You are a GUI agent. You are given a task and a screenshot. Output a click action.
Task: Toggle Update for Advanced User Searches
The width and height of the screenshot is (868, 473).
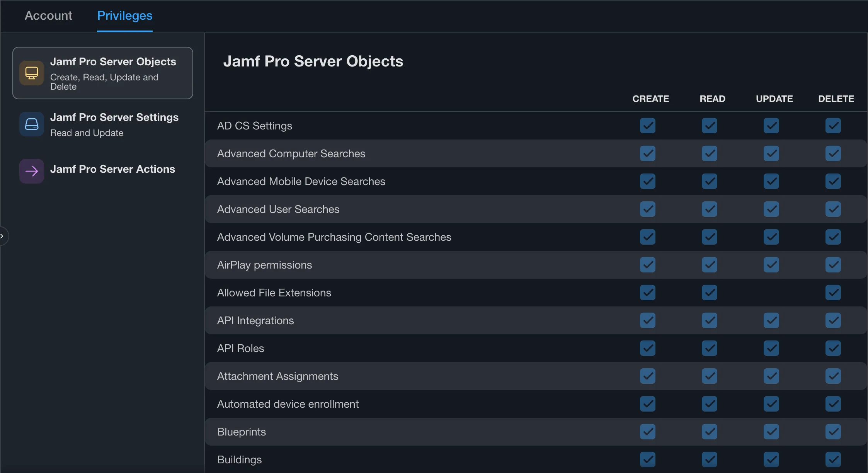pos(771,209)
